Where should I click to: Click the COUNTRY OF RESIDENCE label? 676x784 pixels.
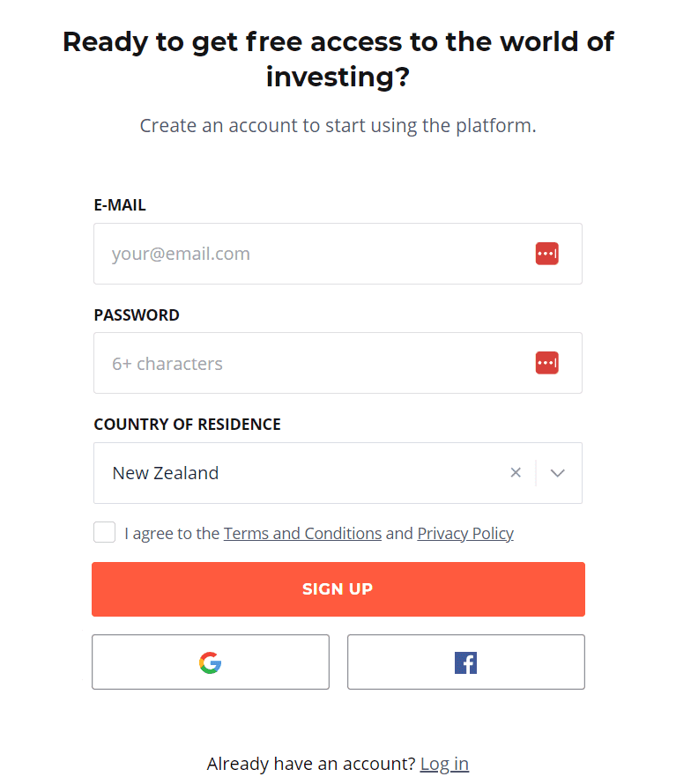pyautogui.click(x=187, y=424)
